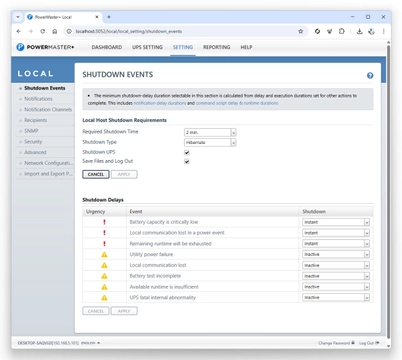Select SNMP in sidebar
This screenshot has width=402, height=360.
31,131
